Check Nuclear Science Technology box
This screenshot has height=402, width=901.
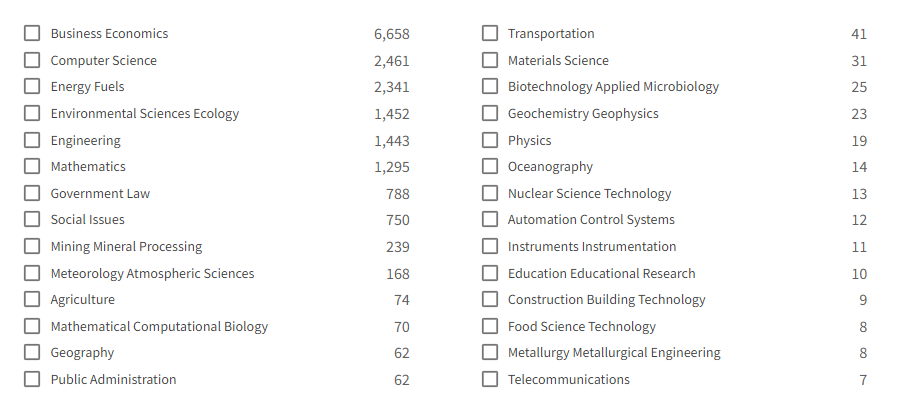pyautogui.click(x=490, y=193)
